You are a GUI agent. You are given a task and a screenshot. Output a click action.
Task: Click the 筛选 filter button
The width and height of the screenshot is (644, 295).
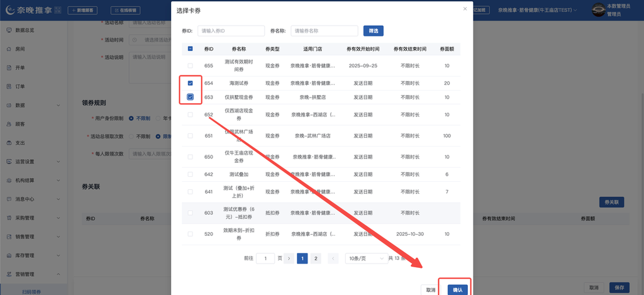tap(374, 31)
